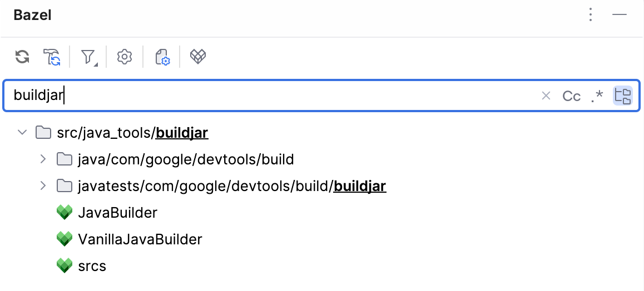Hide the Bazel tool window
This screenshot has width=644, height=291.
[620, 15]
